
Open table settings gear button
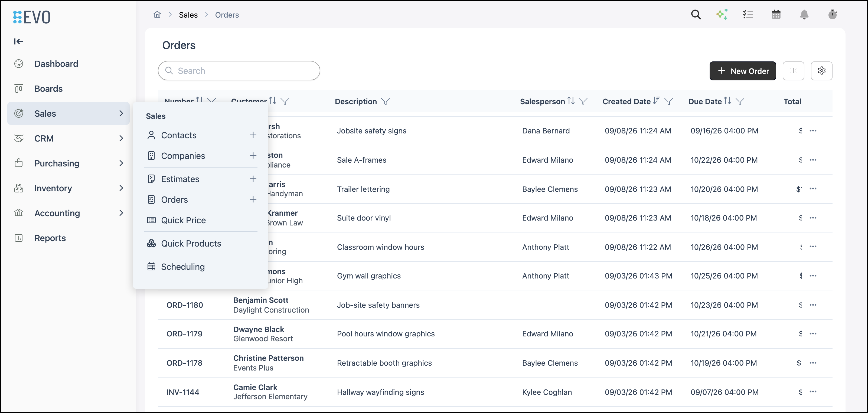pos(821,71)
